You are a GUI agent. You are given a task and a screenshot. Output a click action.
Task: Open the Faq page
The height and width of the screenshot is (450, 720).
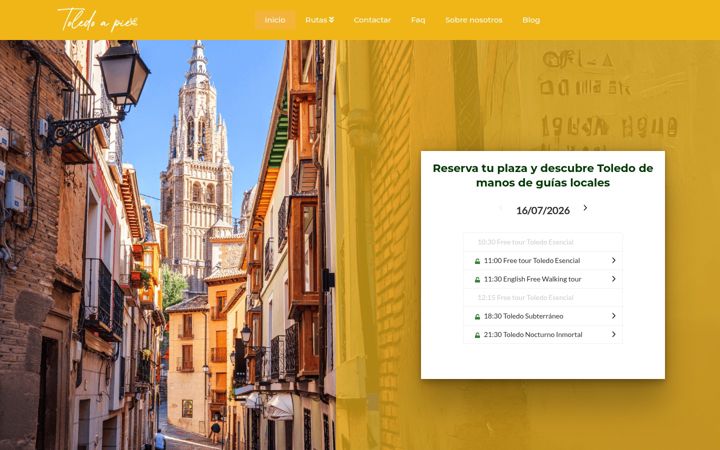click(418, 20)
